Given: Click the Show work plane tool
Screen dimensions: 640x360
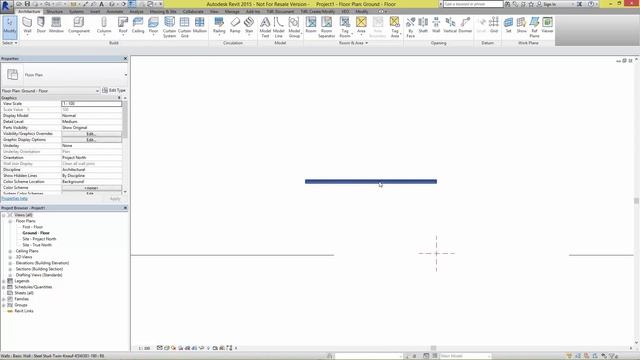Looking at the screenshot, I should 522,25.
